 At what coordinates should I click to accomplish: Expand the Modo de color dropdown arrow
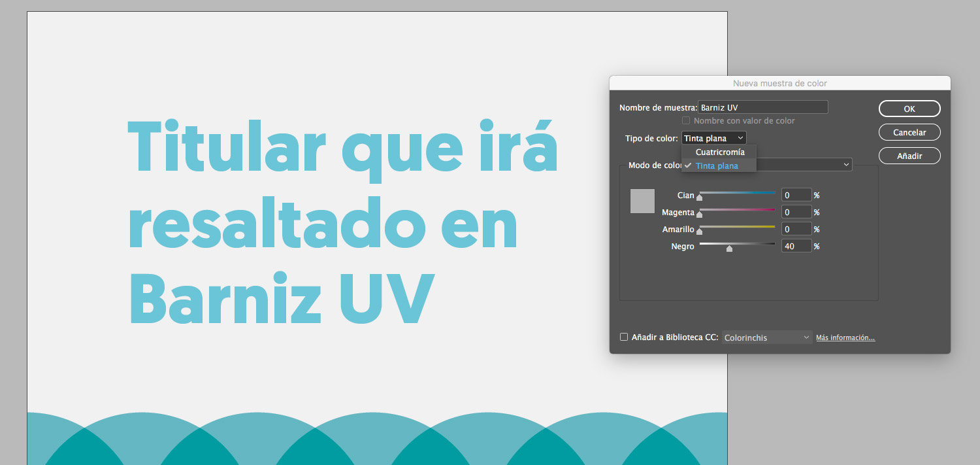[x=847, y=165]
